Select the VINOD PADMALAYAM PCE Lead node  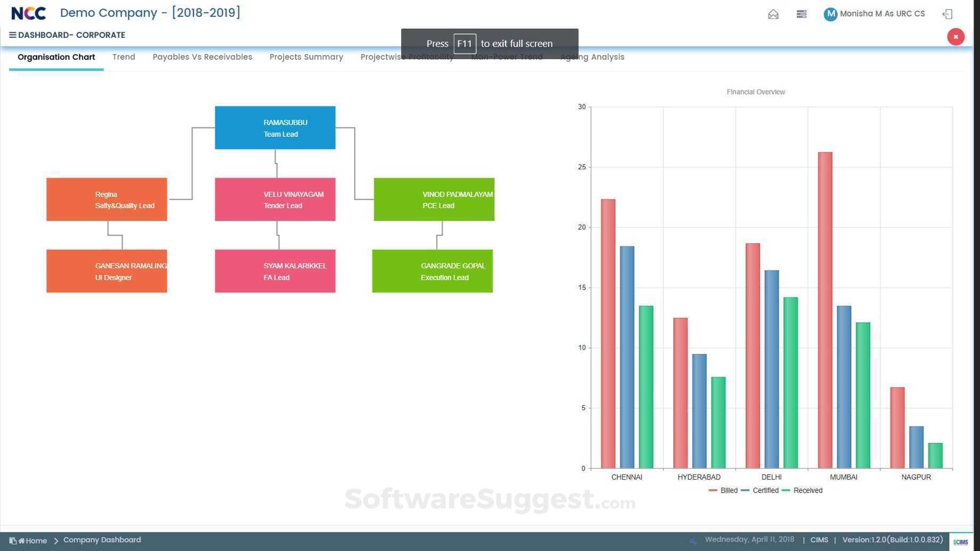[434, 200]
